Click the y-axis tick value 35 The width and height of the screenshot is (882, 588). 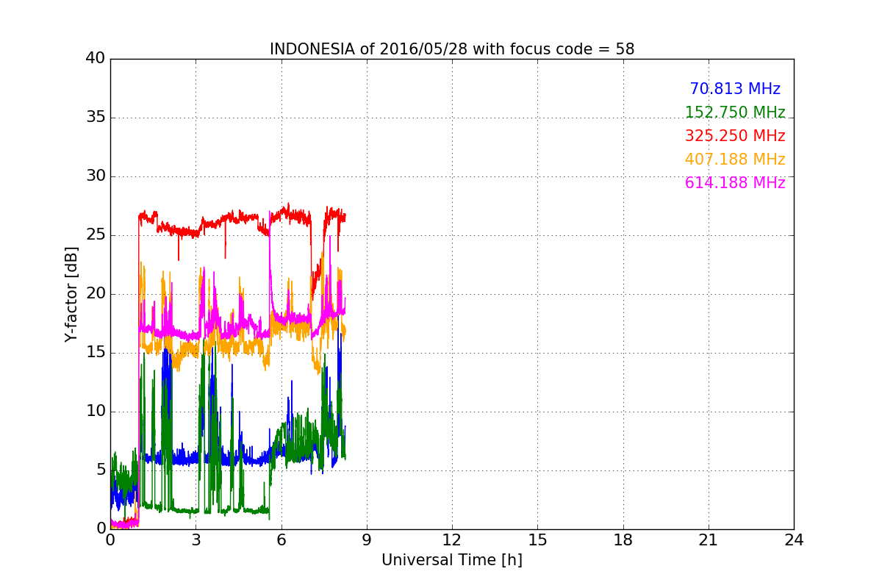(x=96, y=118)
